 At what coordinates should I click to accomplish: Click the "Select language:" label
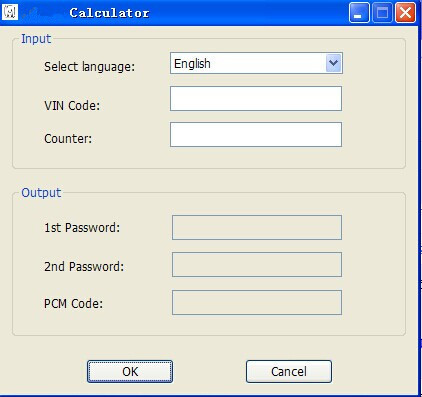point(89,67)
